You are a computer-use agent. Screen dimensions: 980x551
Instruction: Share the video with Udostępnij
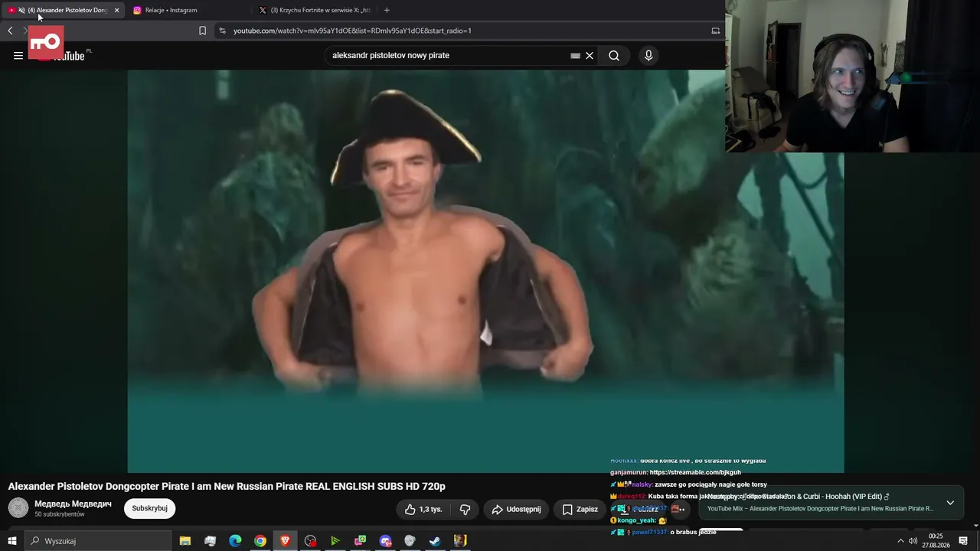(x=516, y=509)
